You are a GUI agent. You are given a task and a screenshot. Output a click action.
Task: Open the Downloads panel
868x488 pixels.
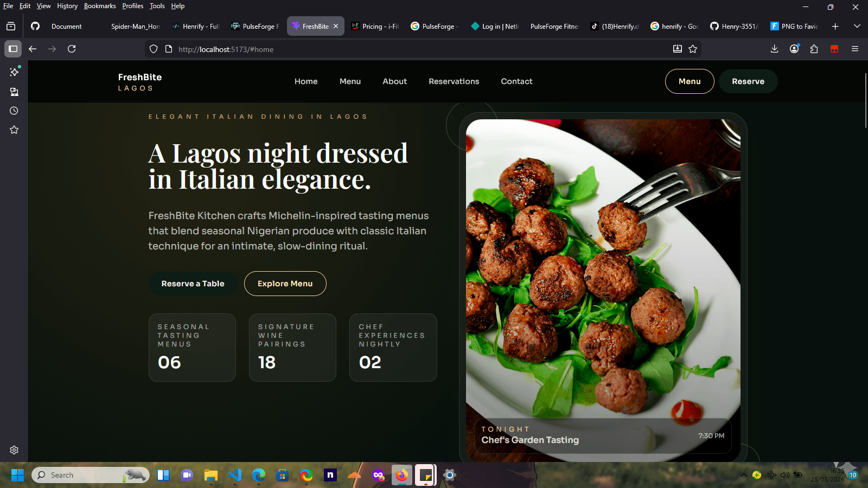tap(774, 49)
